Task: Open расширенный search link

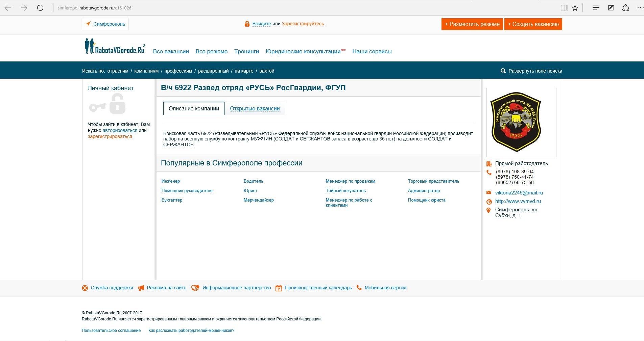Action: click(213, 71)
